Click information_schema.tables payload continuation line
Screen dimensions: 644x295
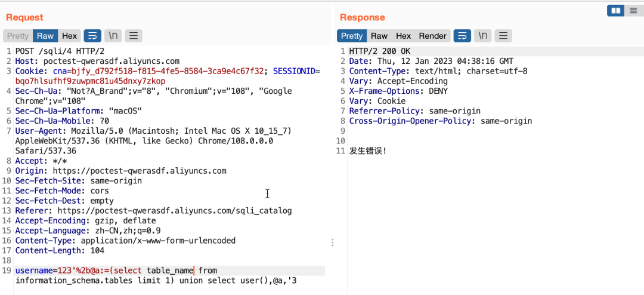(156, 281)
